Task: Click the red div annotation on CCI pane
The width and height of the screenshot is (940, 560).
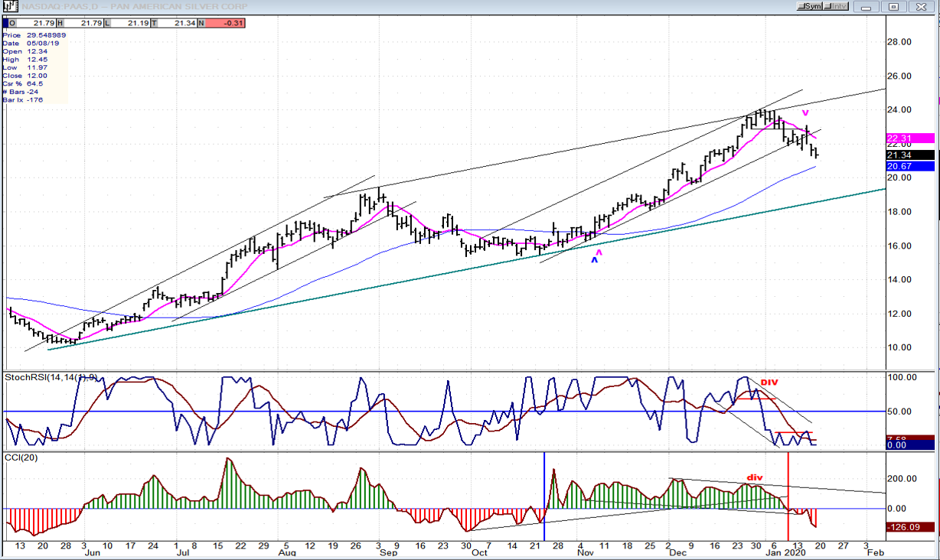Action: tap(755, 477)
